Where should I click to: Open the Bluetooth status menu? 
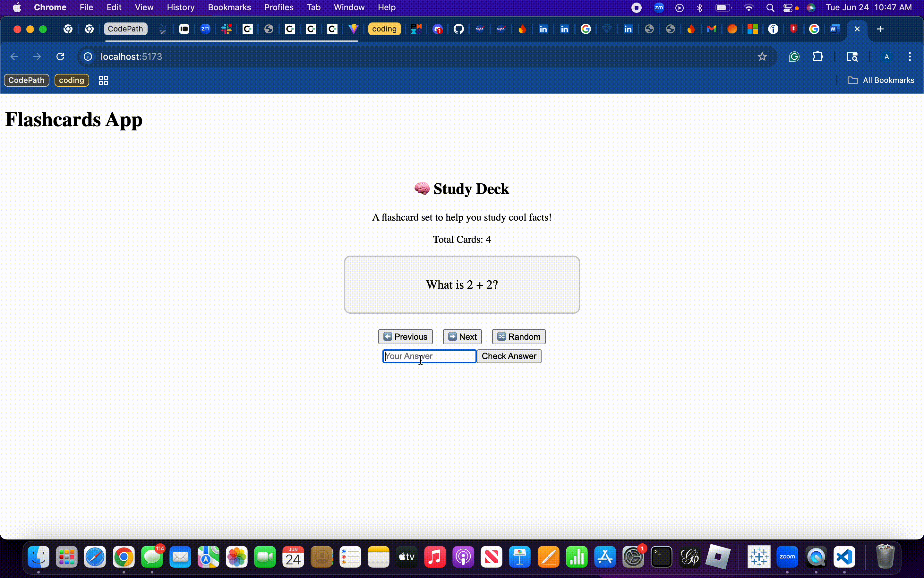[x=699, y=7]
